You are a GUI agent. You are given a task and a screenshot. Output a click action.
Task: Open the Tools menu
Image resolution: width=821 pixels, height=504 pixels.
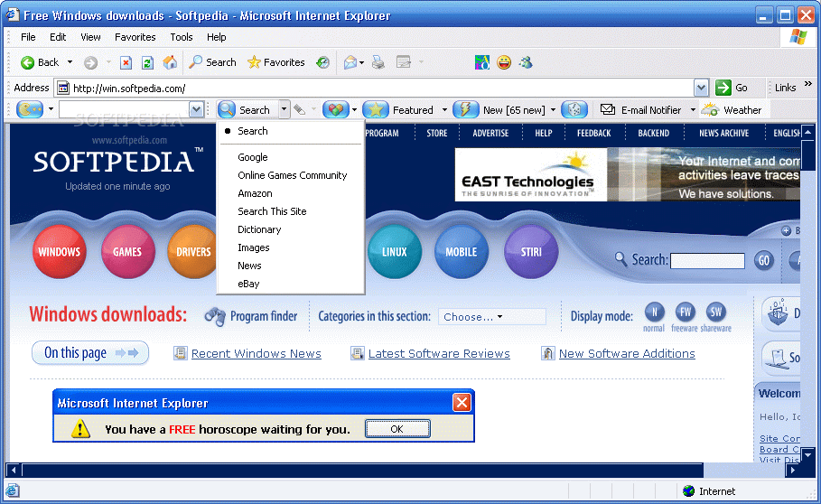click(x=182, y=37)
